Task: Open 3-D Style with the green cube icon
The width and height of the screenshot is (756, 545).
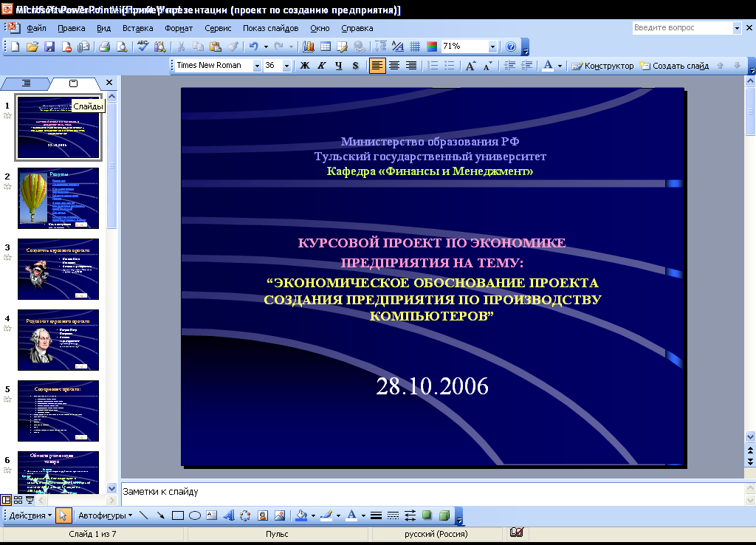Action: pos(444,515)
